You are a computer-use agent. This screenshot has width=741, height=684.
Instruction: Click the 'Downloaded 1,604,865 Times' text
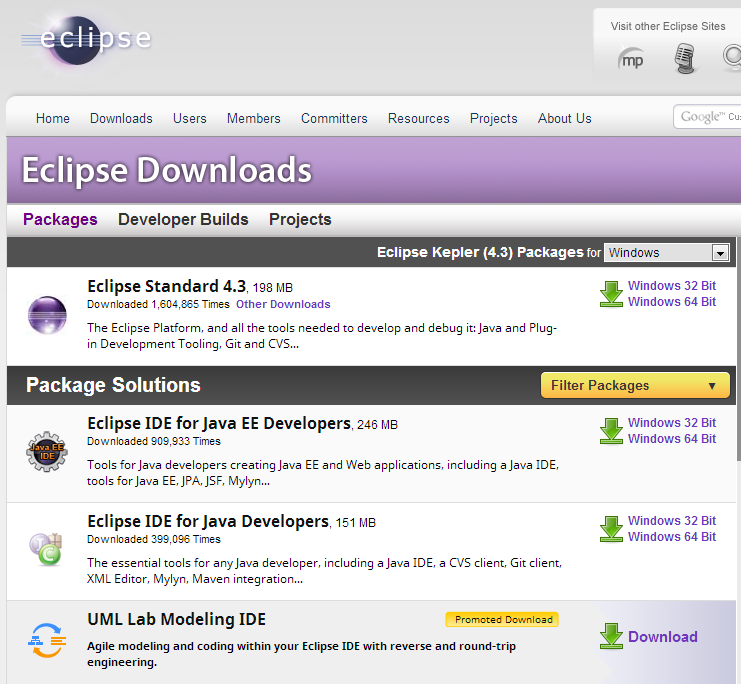pos(158,304)
